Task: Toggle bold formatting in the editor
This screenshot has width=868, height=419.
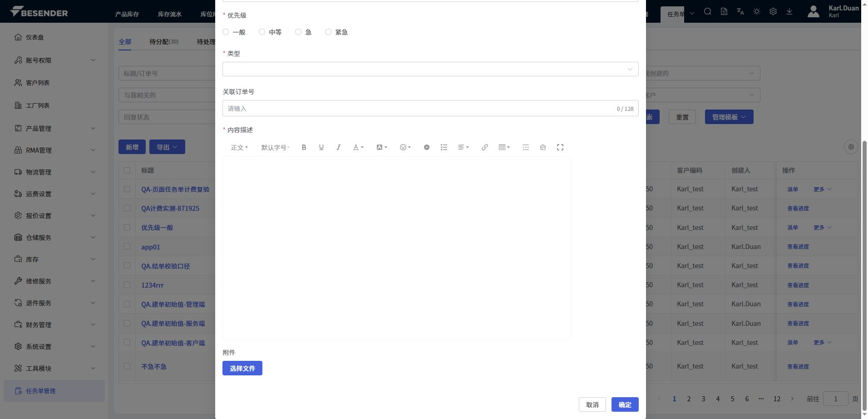Action: click(304, 147)
